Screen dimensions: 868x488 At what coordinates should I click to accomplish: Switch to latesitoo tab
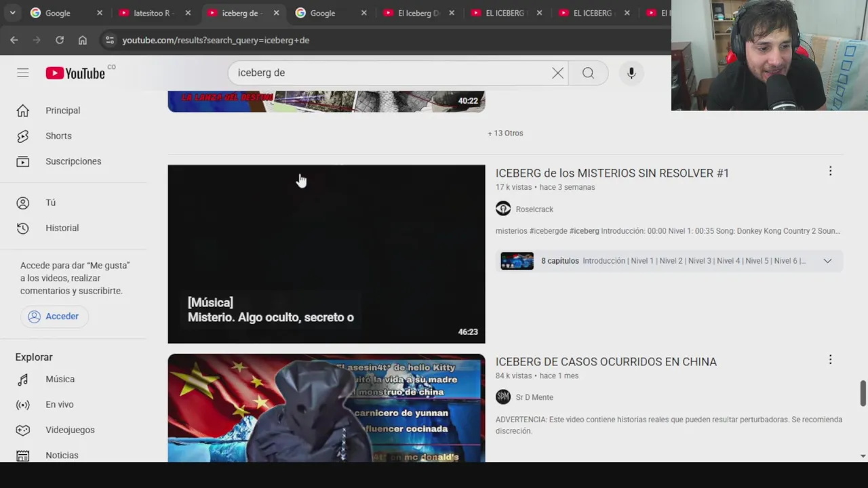(x=155, y=13)
